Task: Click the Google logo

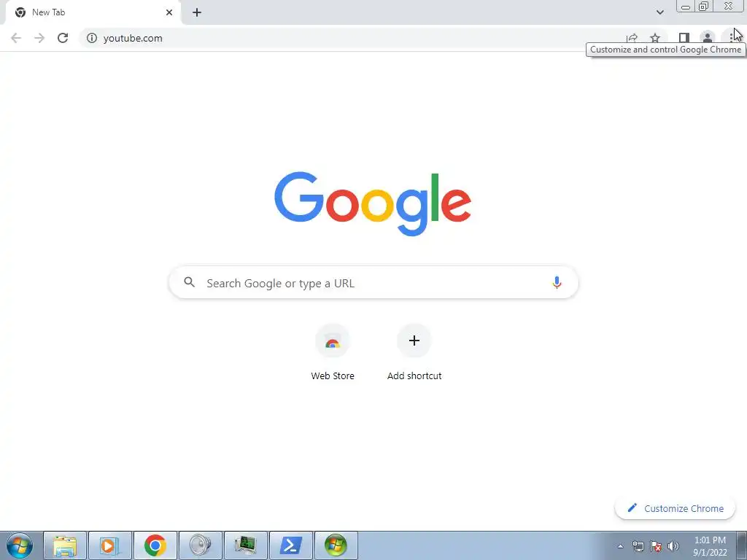Action: pyautogui.click(x=373, y=204)
